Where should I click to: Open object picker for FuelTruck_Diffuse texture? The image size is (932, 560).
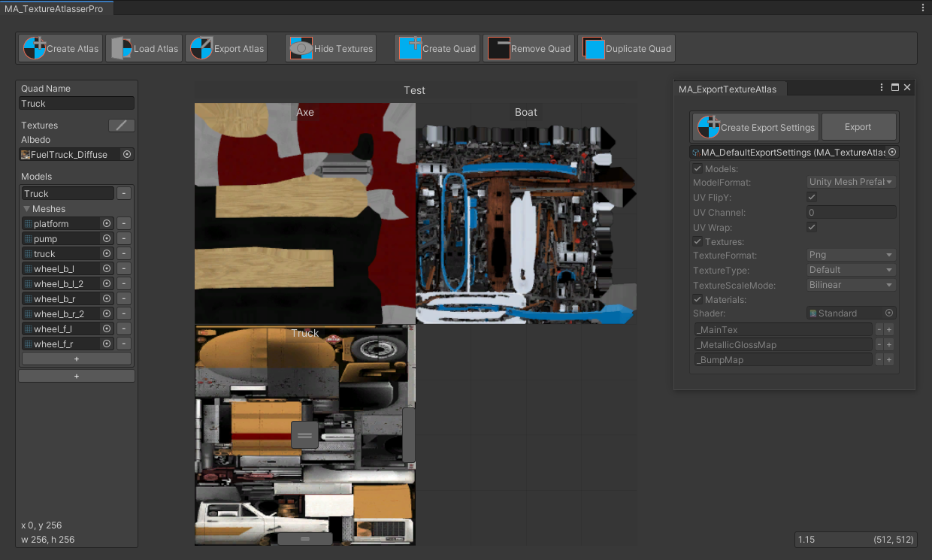pos(127,154)
